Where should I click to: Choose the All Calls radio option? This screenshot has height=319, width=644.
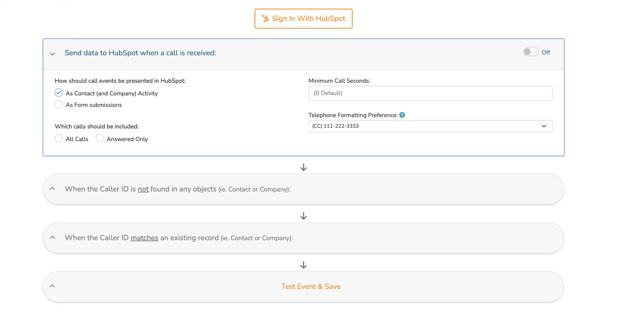(59, 138)
